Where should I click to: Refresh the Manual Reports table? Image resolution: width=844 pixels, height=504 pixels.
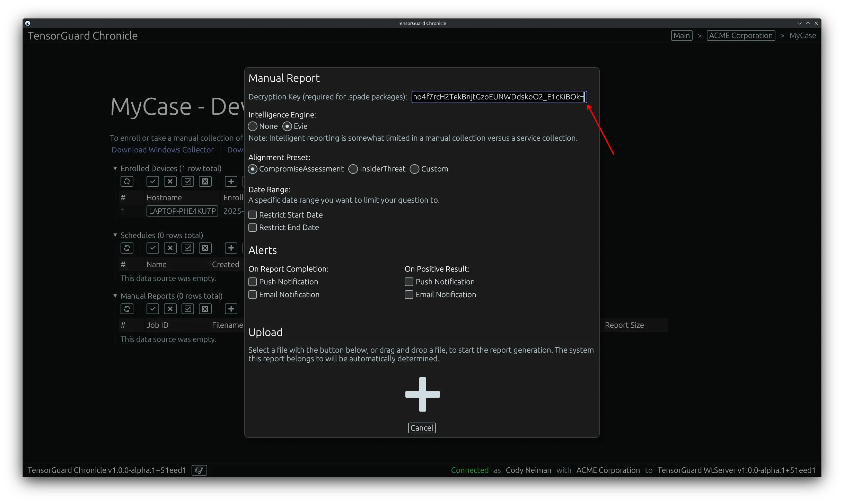[127, 309]
